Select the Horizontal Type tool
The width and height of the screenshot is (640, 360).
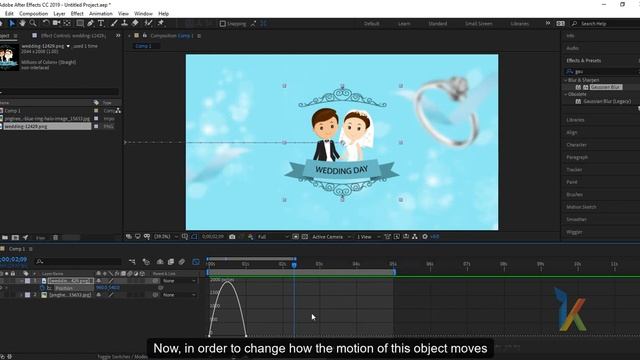click(x=101, y=24)
